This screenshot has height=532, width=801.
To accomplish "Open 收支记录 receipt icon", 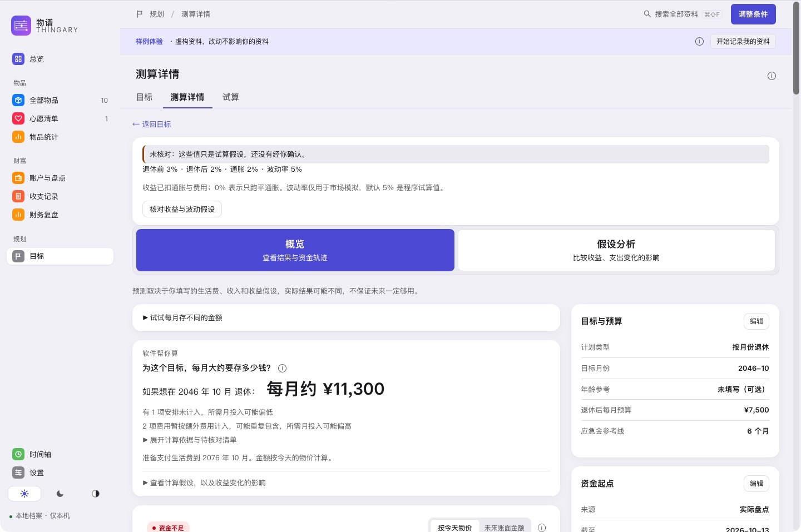I will pyautogui.click(x=18, y=196).
